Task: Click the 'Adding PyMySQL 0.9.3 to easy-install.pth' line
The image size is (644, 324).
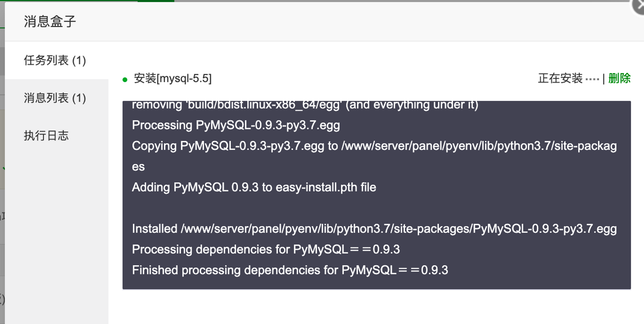Action: coord(254,187)
